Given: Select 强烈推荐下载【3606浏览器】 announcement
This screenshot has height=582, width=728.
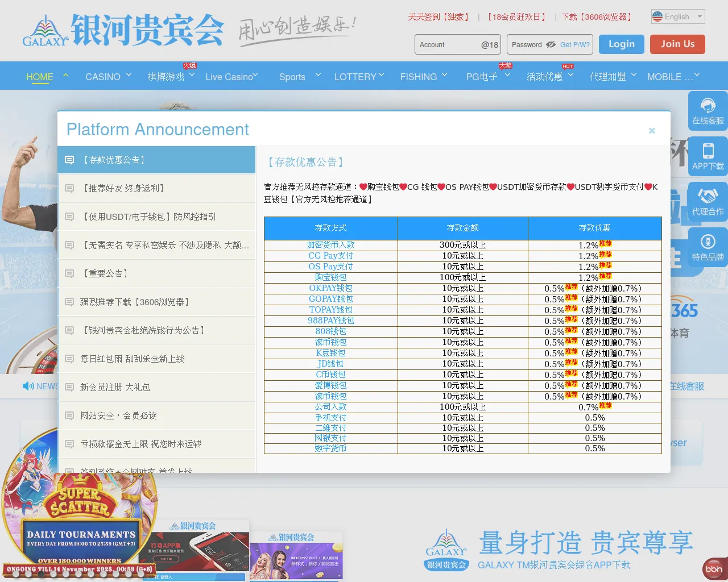Looking at the screenshot, I should pyautogui.click(x=156, y=302).
